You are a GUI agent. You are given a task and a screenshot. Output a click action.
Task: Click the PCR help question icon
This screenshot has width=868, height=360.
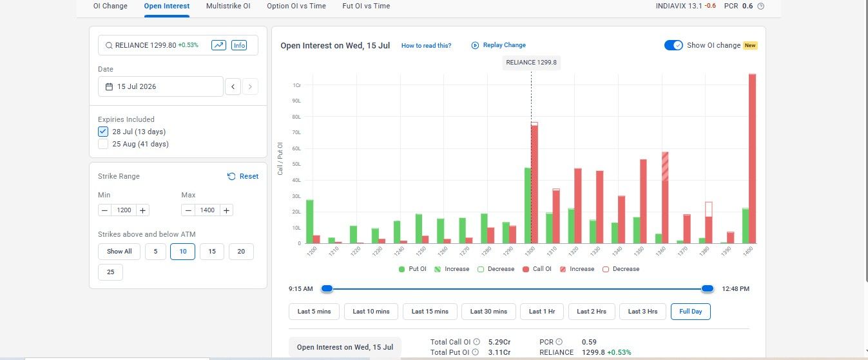(760, 6)
